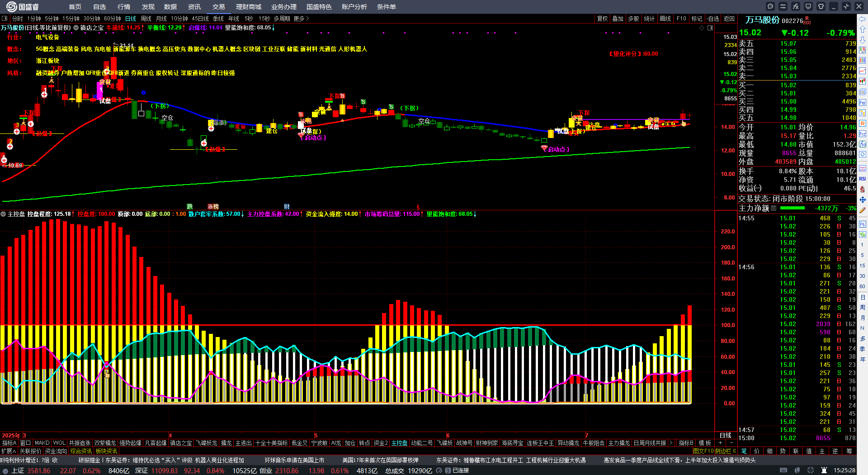Open the 主力净额 detail list icon
This screenshot has width=868, height=475.
774,208
